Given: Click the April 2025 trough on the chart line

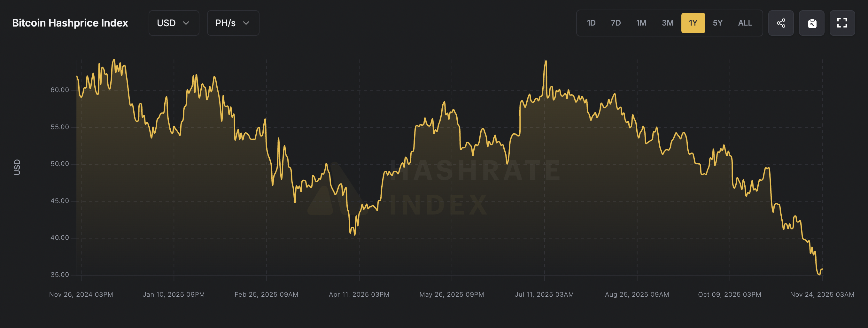Looking at the screenshot, I should [x=354, y=234].
